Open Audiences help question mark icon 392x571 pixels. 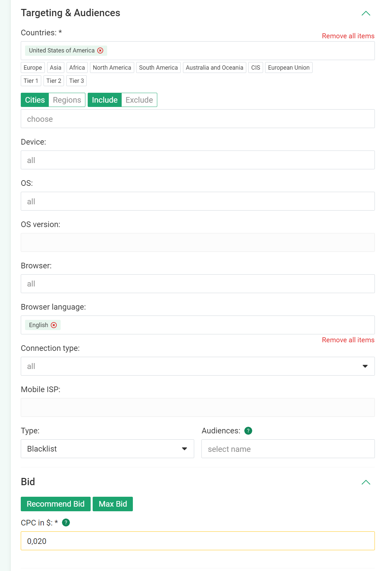248,431
